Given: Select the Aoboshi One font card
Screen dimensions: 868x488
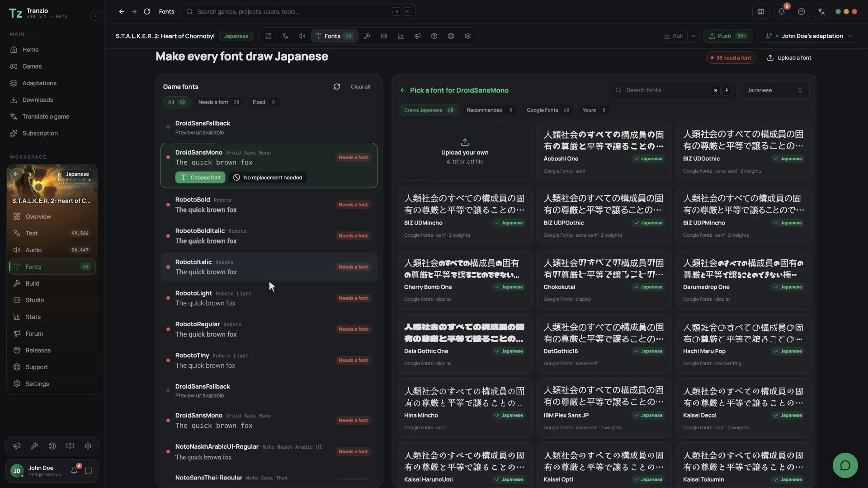Looking at the screenshot, I should click(604, 151).
